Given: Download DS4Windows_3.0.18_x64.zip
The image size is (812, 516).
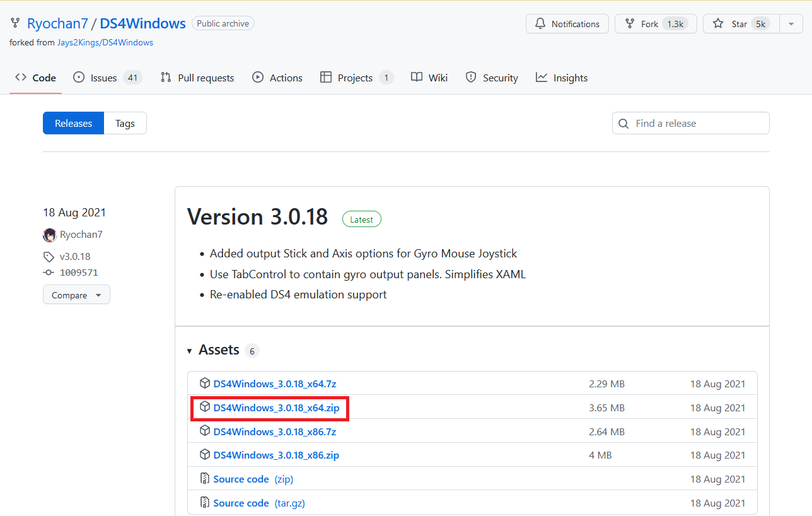Looking at the screenshot, I should (x=276, y=408).
